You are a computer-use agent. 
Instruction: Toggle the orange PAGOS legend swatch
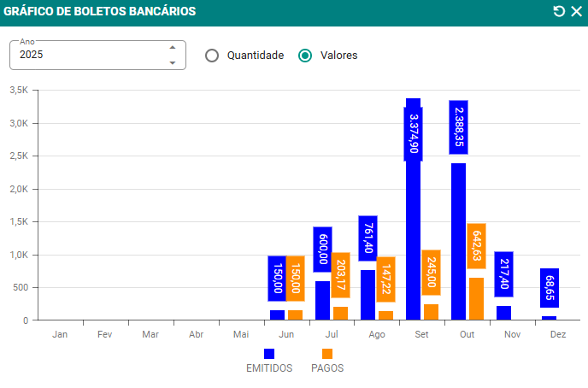[327, 354]
